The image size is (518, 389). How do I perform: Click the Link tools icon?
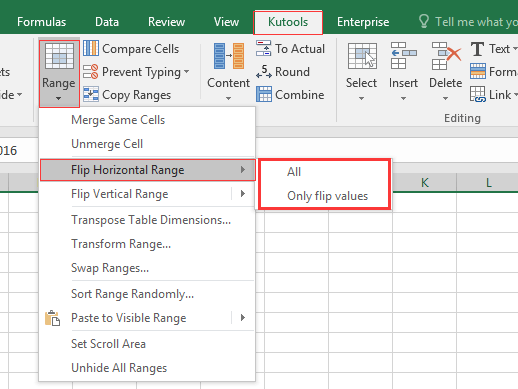pos(478,94)
